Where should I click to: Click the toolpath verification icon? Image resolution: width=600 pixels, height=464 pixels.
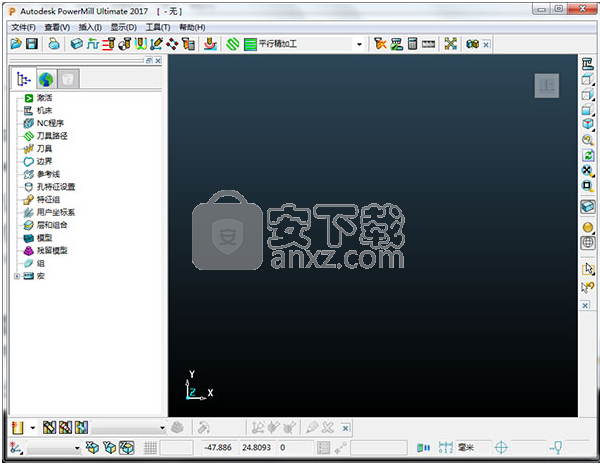[x=396, y=44]
